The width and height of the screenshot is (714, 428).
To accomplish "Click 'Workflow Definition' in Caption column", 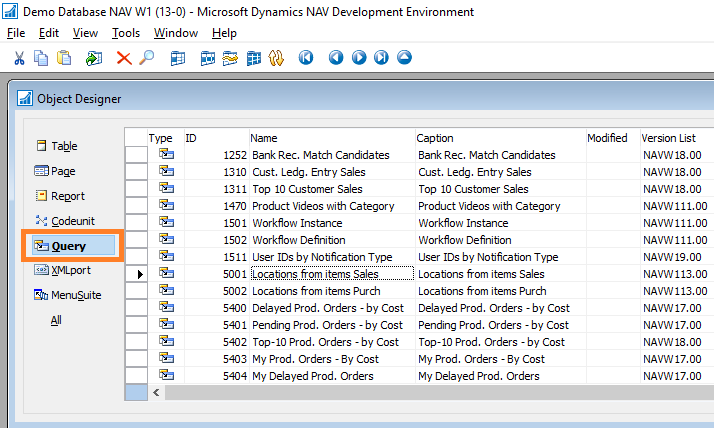I will 464,240.
